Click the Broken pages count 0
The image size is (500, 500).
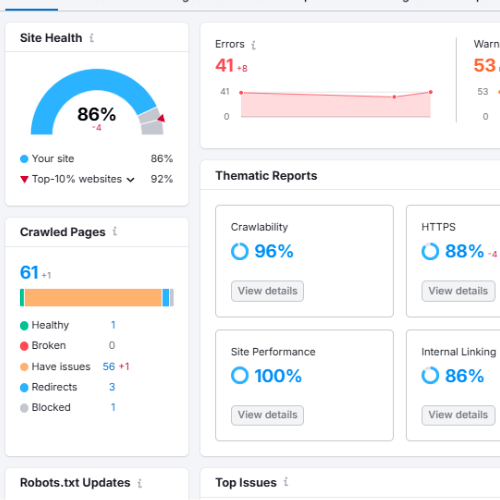[x=112, y=345]
